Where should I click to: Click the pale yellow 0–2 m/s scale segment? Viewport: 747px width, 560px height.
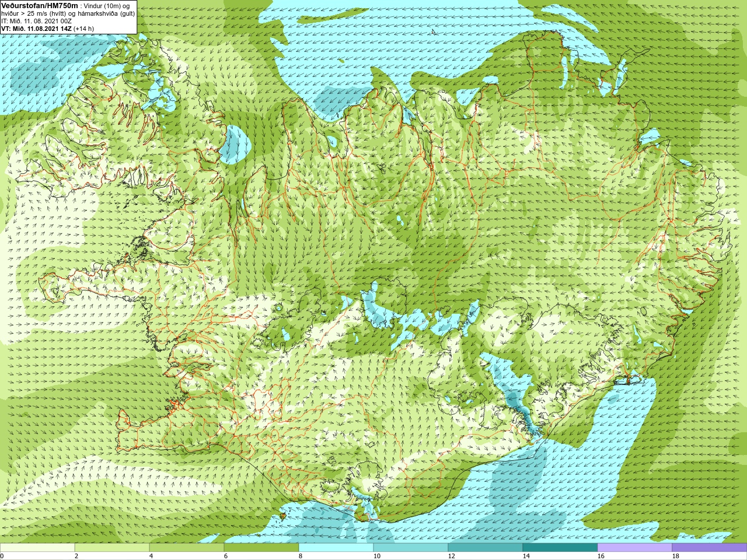pos(37,548)
